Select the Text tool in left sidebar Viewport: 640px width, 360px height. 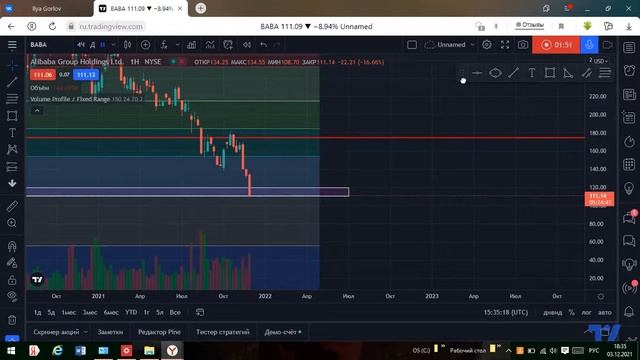[12, 133]
